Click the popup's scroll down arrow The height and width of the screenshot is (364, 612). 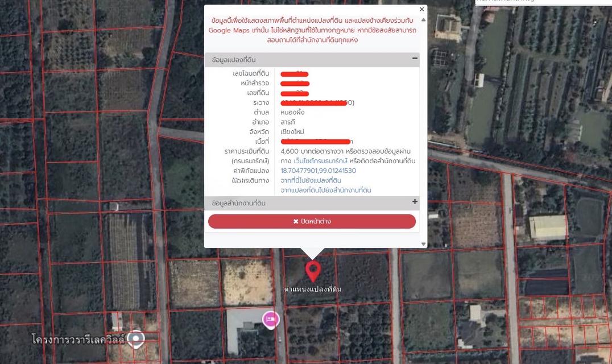click(x=423, y=244)
